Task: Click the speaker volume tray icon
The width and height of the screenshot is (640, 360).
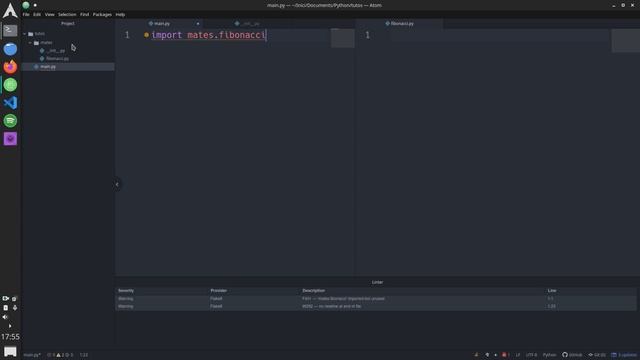Action: click(x=5, y=317)
